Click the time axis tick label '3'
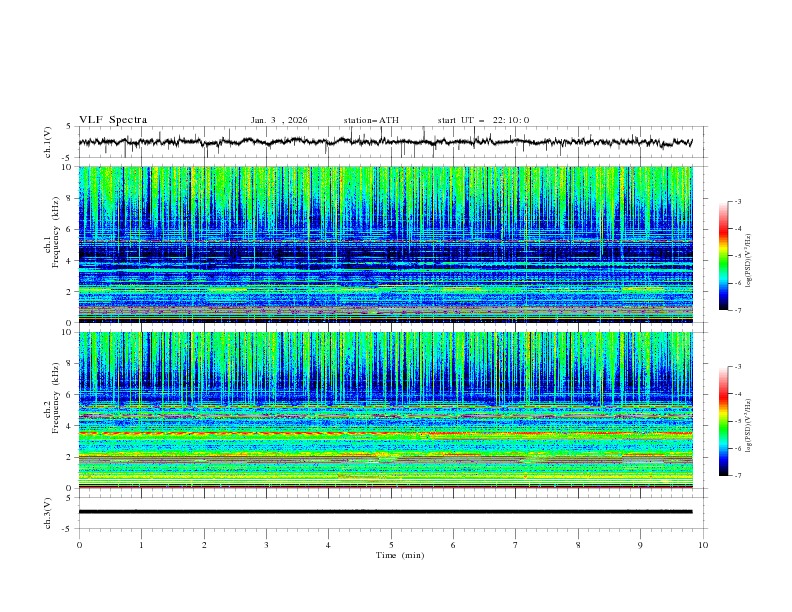The width and height of the screenshot is (792, 612). pyautogui.click(x=266, y=545)
